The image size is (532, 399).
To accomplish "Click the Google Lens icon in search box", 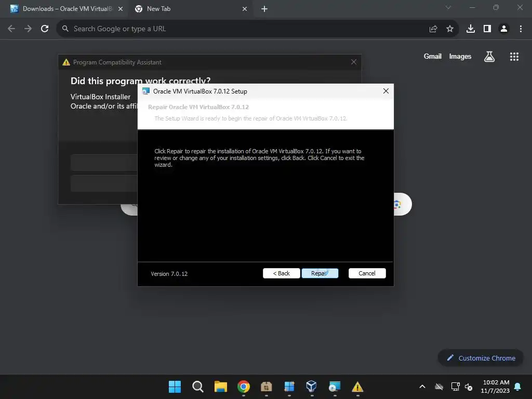I will 397,204.
